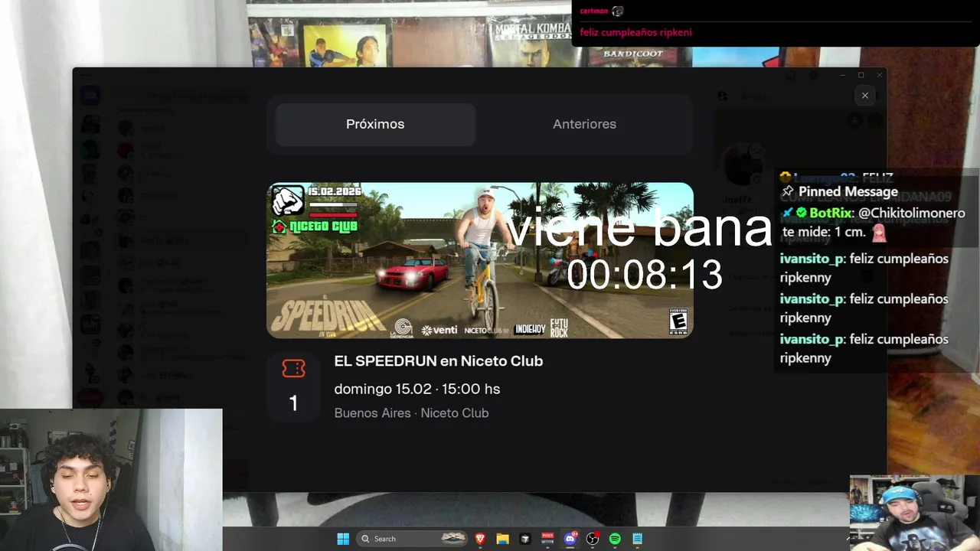Click the search highlight image in the taskbar
The image size is (980, 551).
(453, 539)
